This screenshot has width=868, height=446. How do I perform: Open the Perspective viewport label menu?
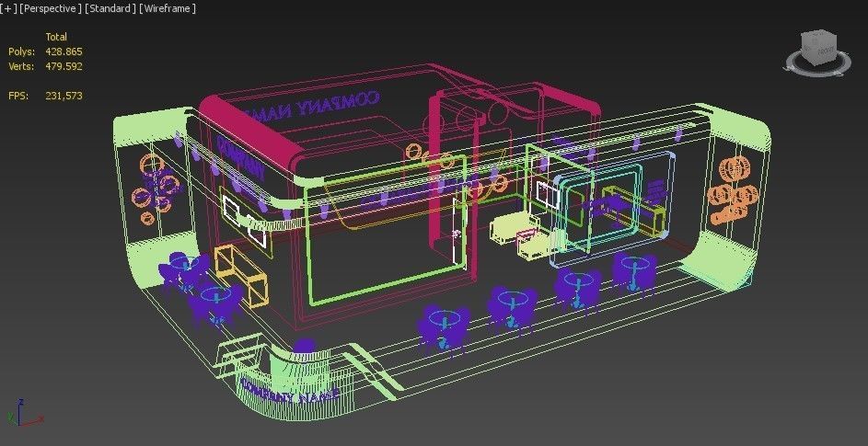click(51, 8)
